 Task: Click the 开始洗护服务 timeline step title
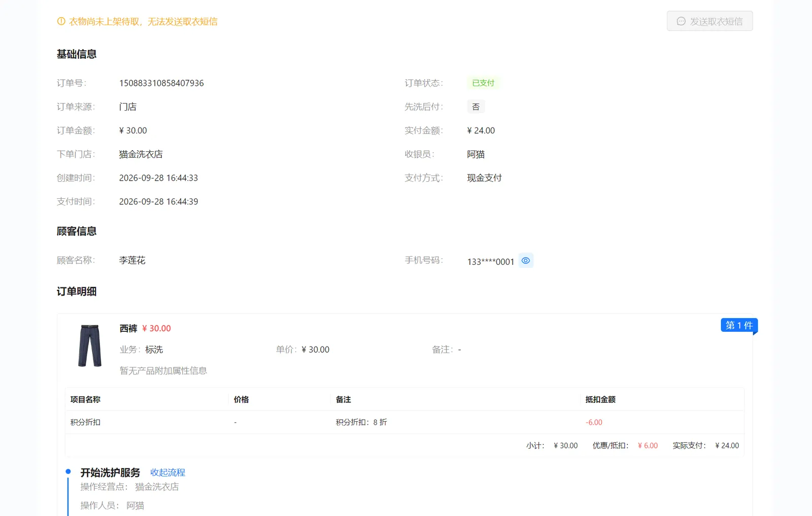[110, 472]
